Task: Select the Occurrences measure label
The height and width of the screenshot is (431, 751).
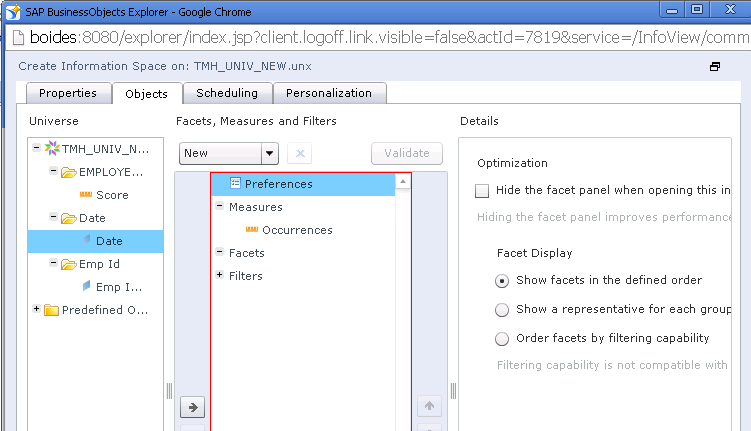Action: point(297,230)
